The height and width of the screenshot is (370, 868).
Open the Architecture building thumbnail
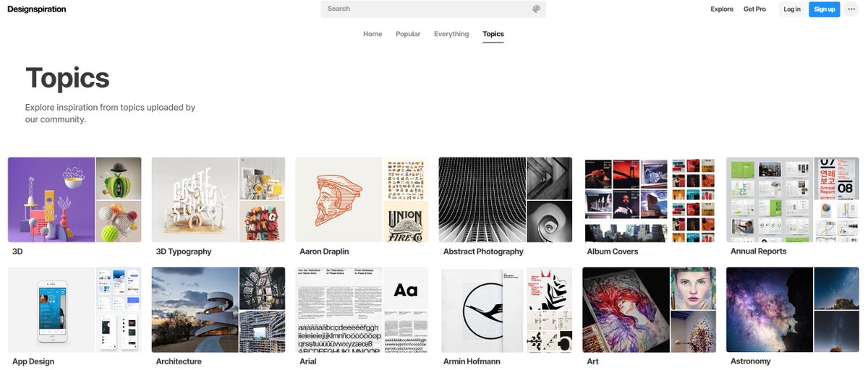[x=195, y=309]
